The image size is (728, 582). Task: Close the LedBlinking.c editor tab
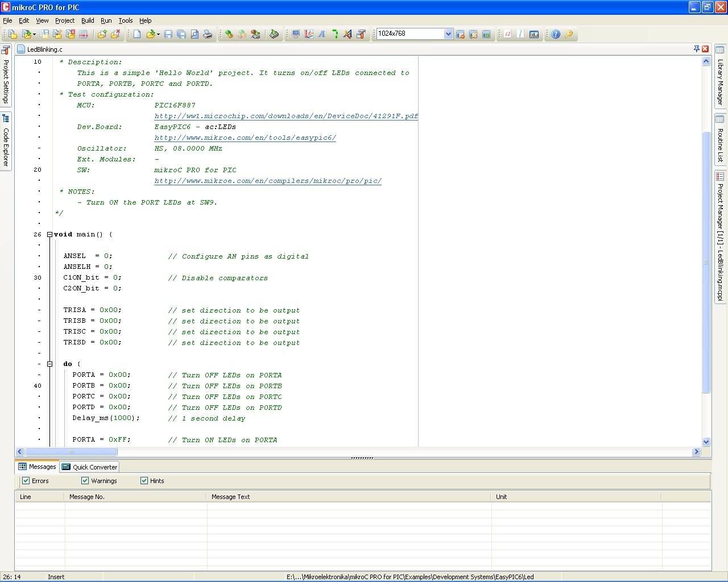[x=705, y=49]
